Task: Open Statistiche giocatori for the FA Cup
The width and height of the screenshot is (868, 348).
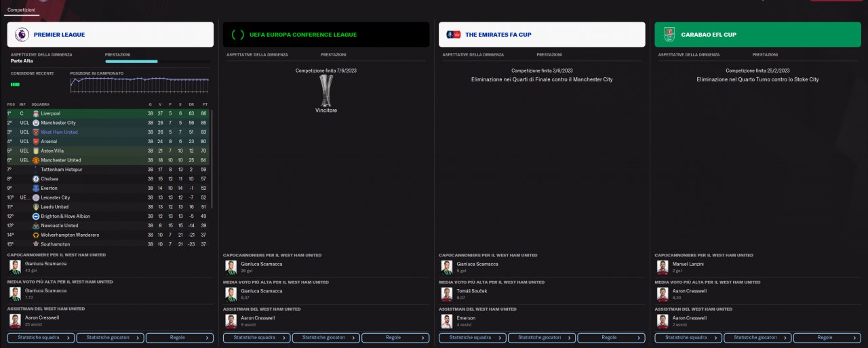Action: click(x=541, y=337)
